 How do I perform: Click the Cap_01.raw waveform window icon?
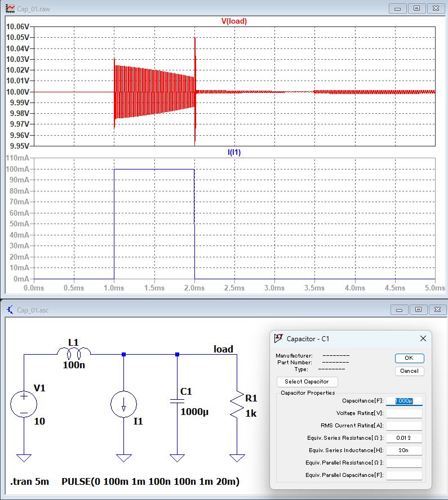10,8
